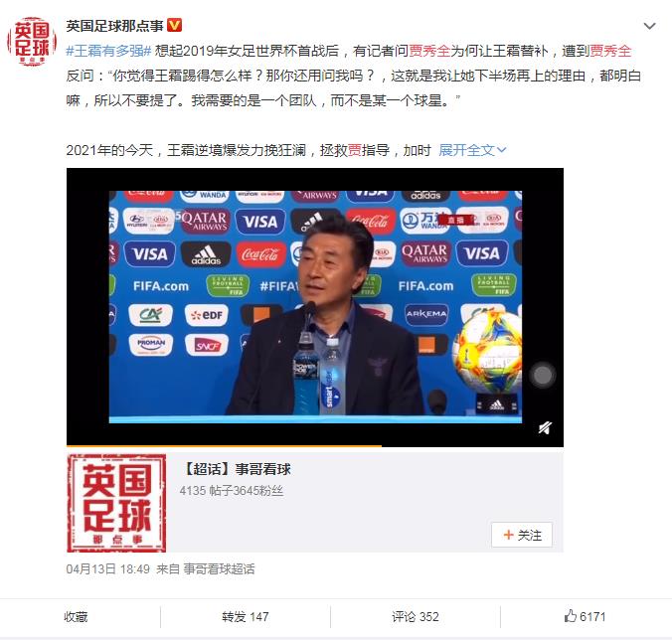Image resolution: width=672 pixels, height=640 pixels.
Task: Open the 事哥看球超话 source link
Action: [219, 568]
